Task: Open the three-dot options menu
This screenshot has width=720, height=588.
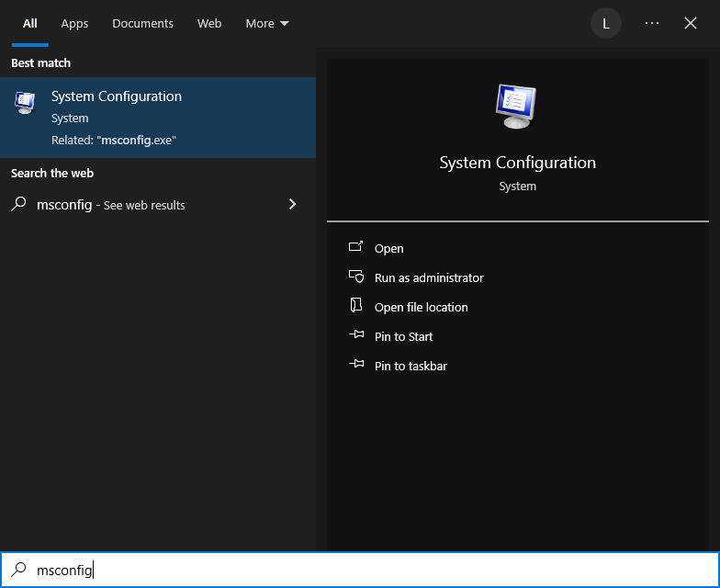Action: (x=652, y=23)
